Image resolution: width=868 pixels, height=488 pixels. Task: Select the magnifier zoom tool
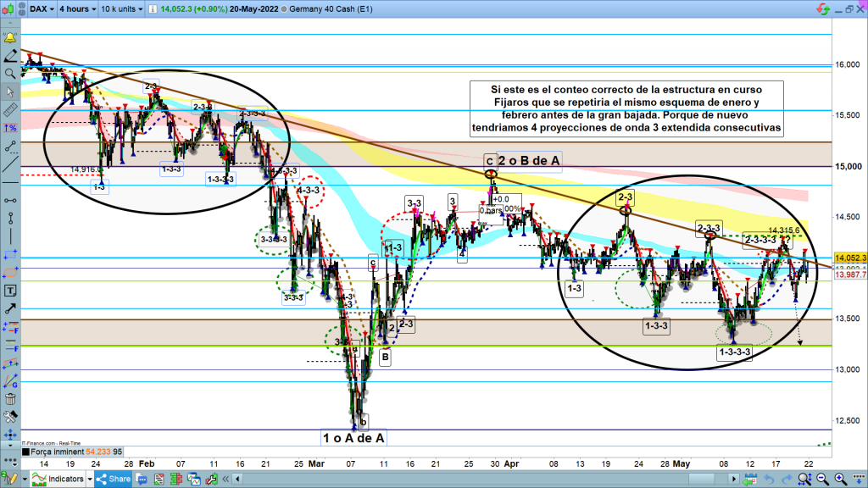11,75
